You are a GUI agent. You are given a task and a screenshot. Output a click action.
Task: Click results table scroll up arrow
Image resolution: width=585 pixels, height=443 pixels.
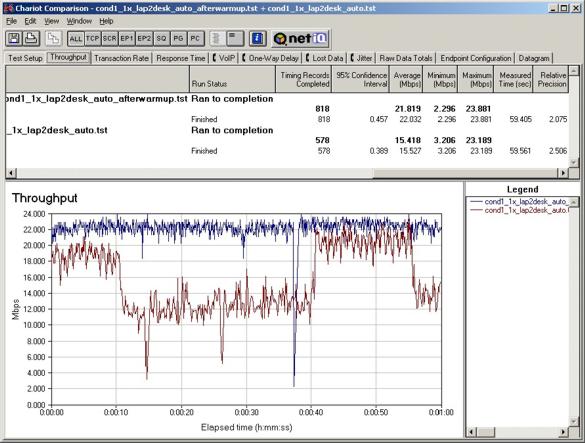(573, 70)
